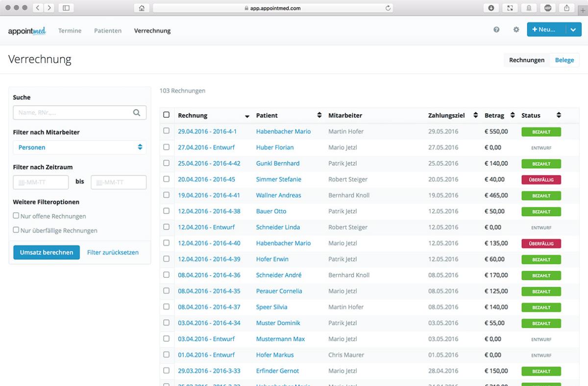Screen dimensions: 588x386
Task: Open patient Gunkl Bernhard
Action: click(x=278, y=163)
